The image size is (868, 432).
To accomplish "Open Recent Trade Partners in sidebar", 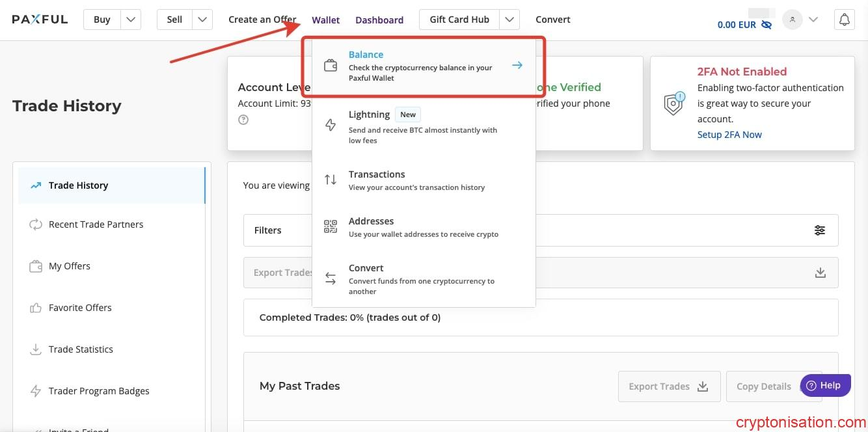I will click(x=96, y=224).
